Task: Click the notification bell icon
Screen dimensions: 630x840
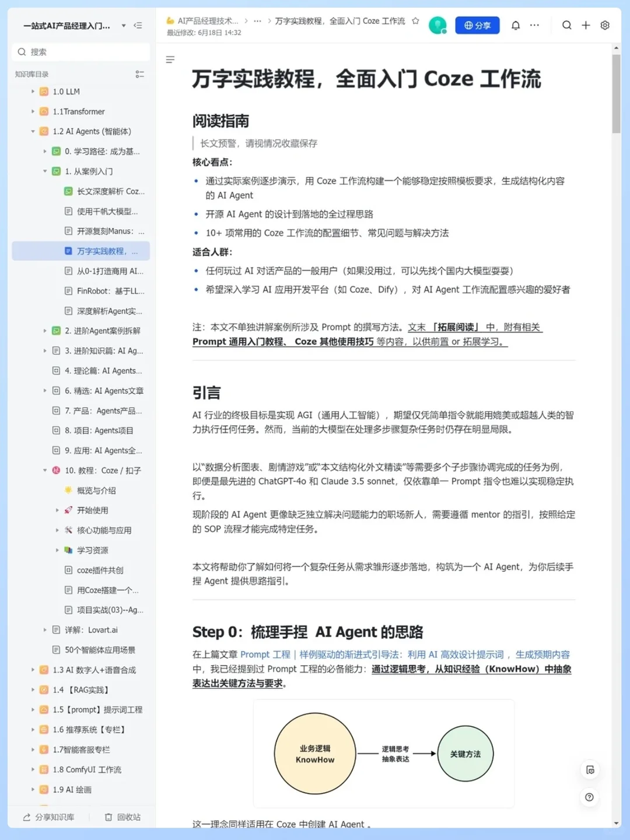Action: 516,26
